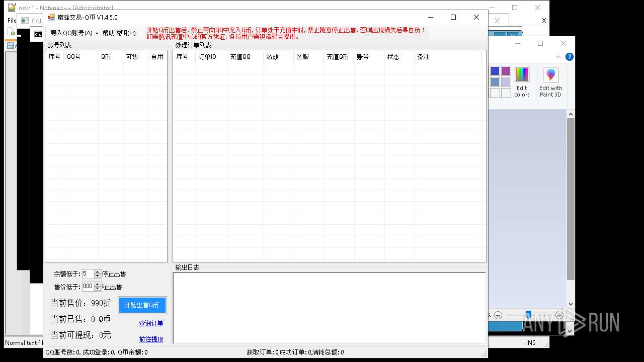
Task: Click Paint zoom out minus button
Action: tap(498, 315)
